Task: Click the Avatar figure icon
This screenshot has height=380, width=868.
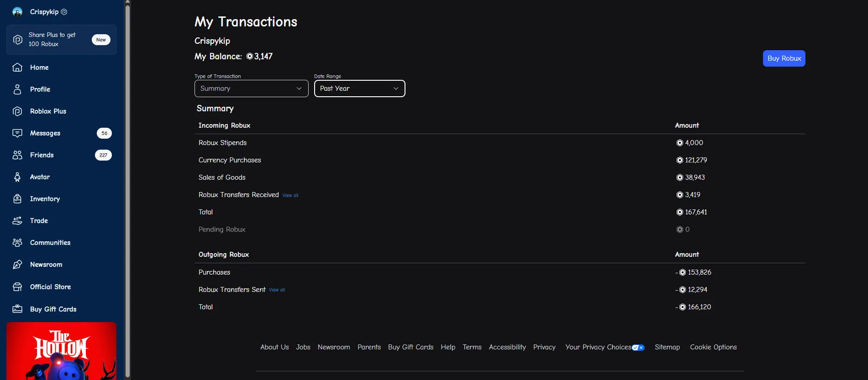Action: point(17,177)
